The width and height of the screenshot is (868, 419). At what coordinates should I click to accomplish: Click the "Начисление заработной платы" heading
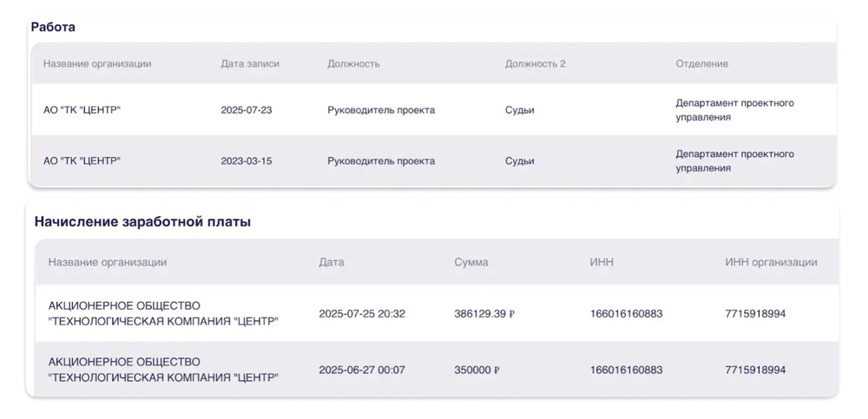(x=142, y=221)
